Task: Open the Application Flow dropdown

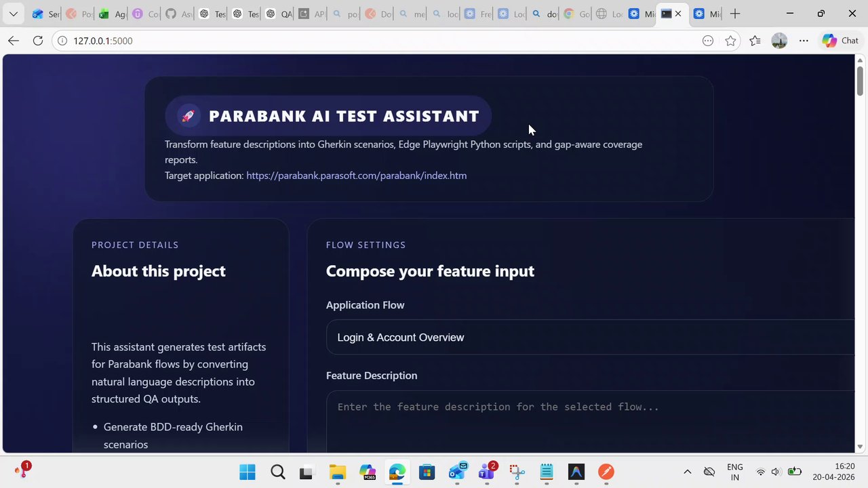Action: [x=590, y=338]
